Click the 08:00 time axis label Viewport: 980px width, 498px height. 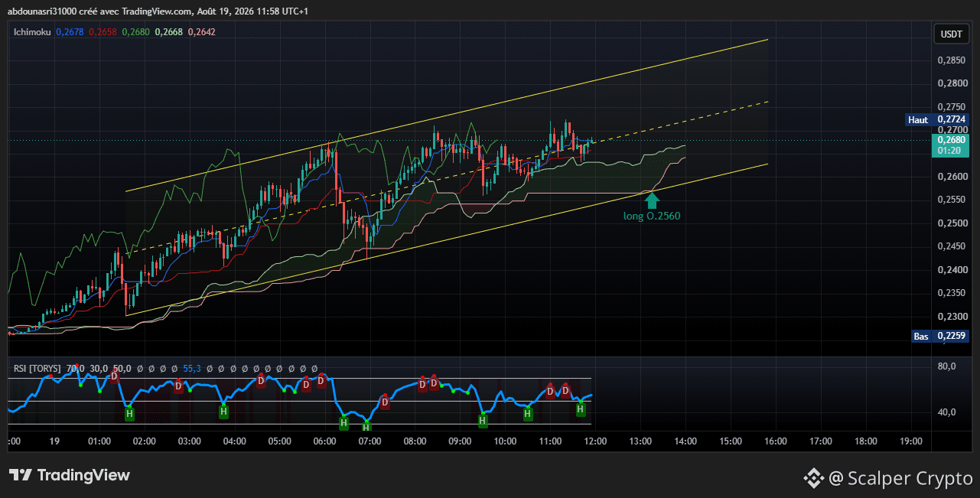tap(415, 441)
